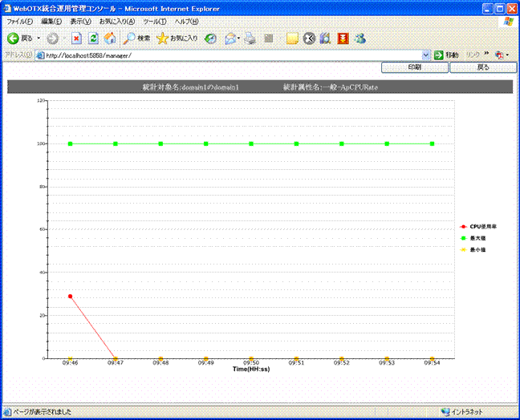Viewport: 520px width, 420px height.
Task: Click the 戻る button on the page
Action: (483, 68)
